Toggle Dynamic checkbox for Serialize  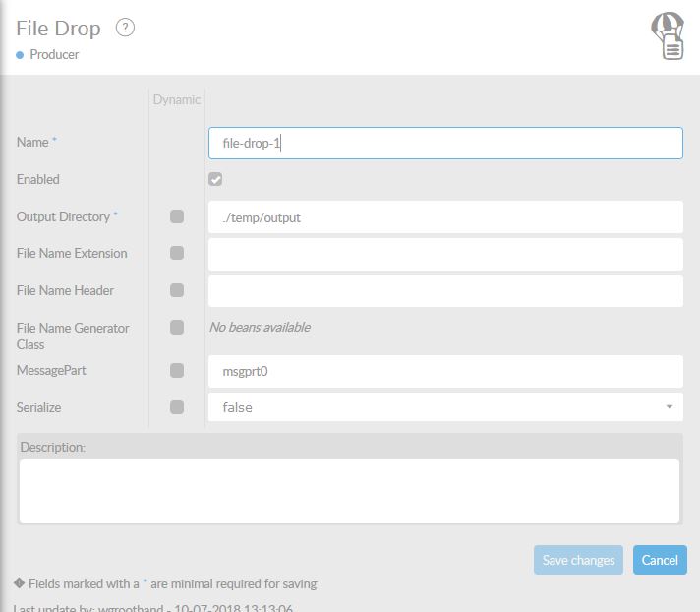click(x=177, y=407)
